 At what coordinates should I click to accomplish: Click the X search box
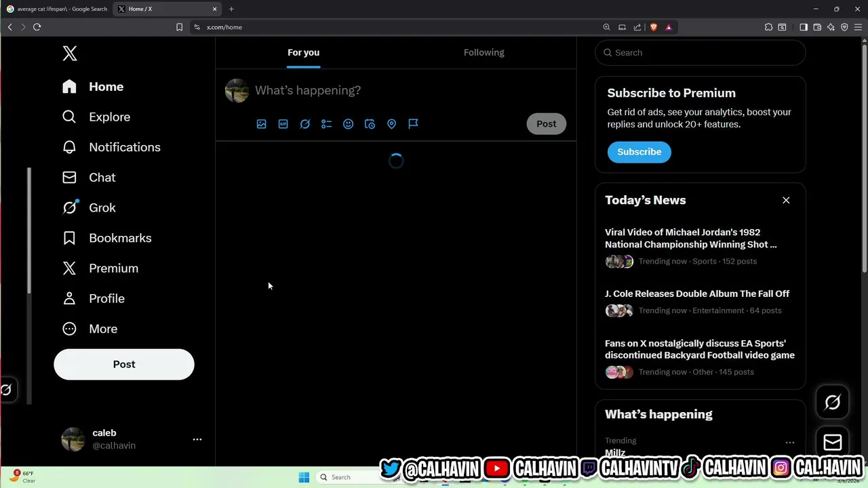click(x=701, y=52)
